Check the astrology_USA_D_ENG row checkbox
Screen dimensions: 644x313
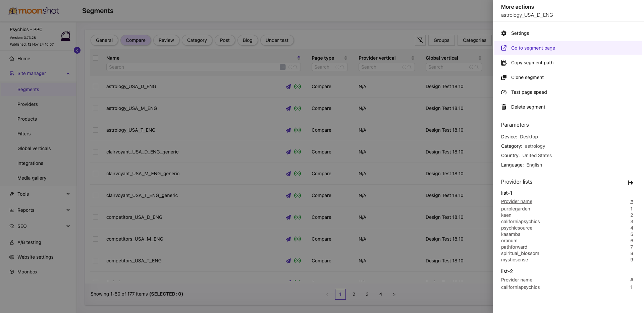click(x=96, y=86)
